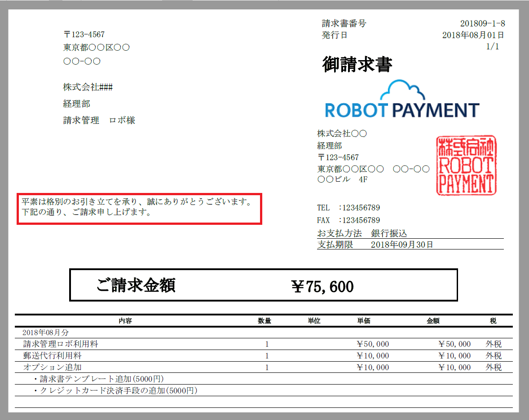This screenshot has width=529, height=420.
Task: Click the red-outlined greeting message box
Action: click(x=139, y=208)
